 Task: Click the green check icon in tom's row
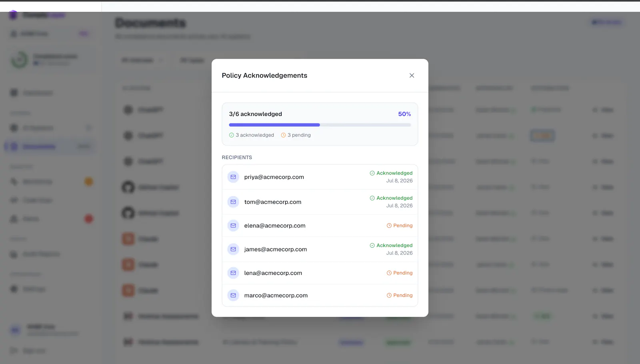tap(372, 198)
